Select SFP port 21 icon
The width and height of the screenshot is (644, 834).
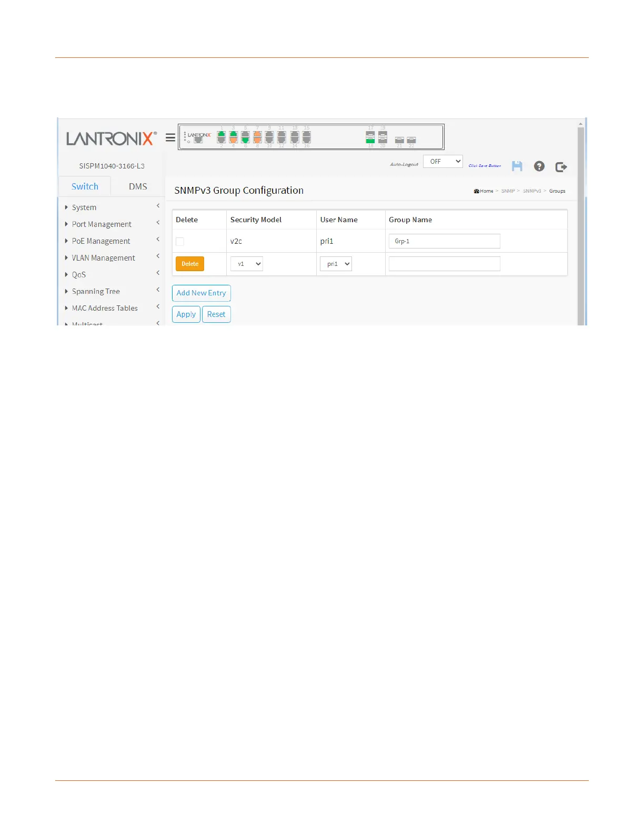point(399,140)
